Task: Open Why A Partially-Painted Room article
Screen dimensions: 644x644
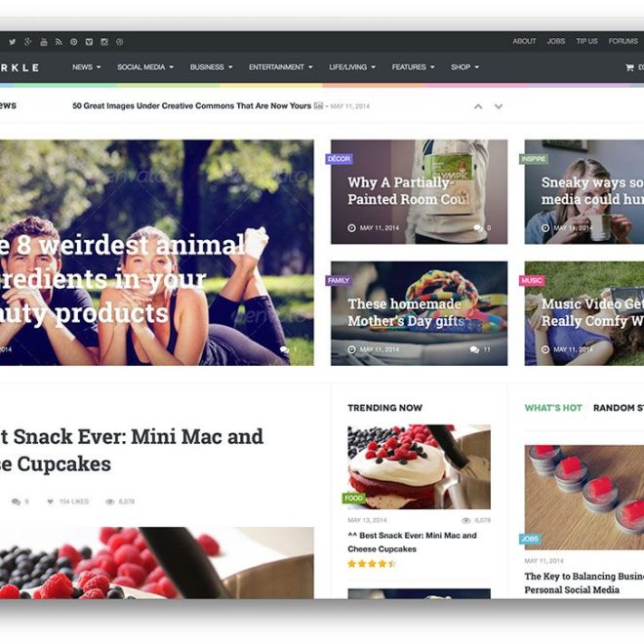Action: coord(409,191)
